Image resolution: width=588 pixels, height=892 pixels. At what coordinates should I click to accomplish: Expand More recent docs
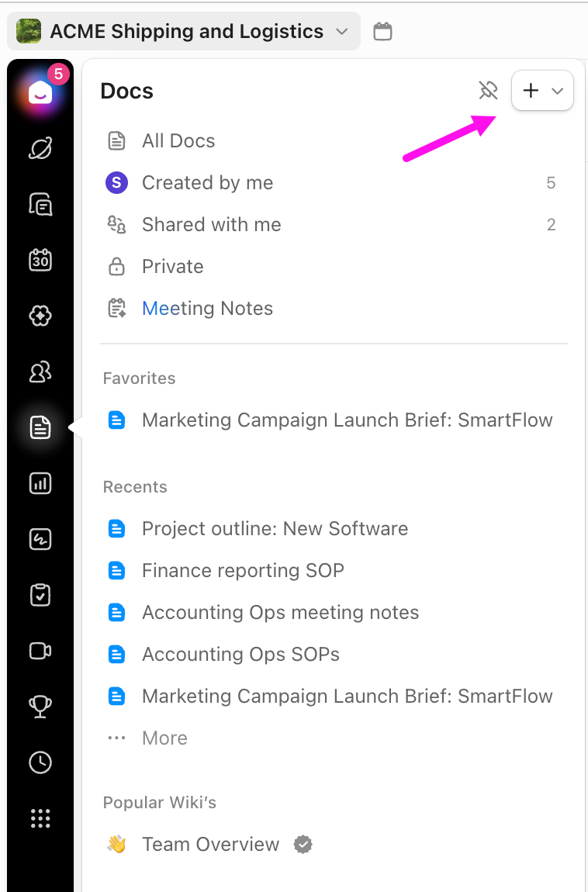point(164,738)
